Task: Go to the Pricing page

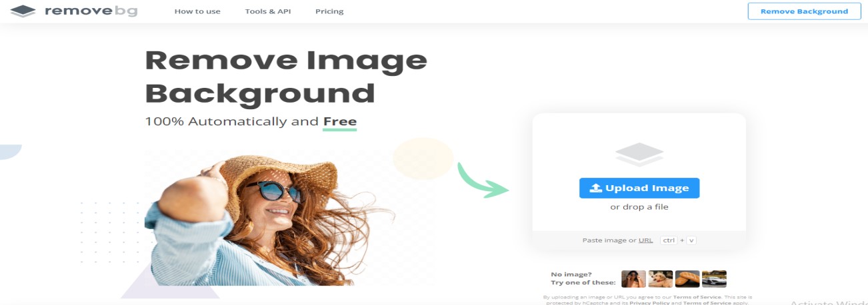Action: [329, 11]
